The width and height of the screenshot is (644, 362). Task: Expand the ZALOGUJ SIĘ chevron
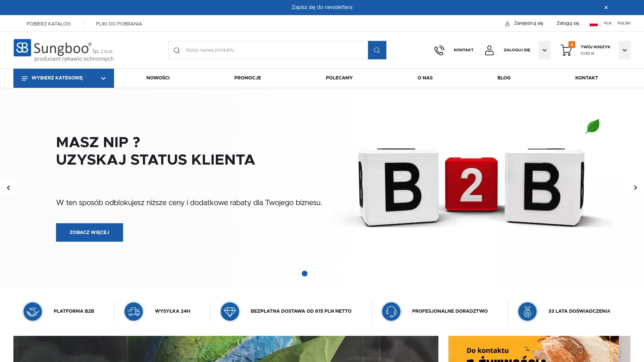point(544,50)
